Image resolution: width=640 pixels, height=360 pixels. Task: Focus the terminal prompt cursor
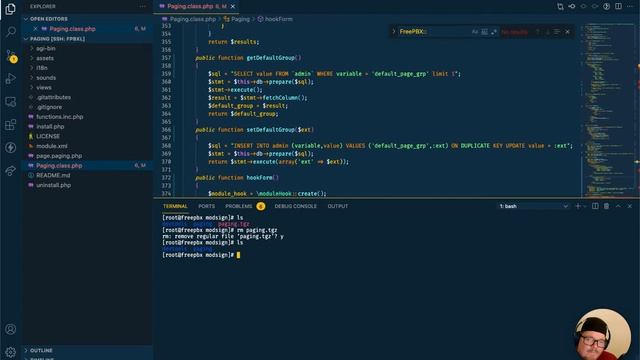tap(238, 255)
